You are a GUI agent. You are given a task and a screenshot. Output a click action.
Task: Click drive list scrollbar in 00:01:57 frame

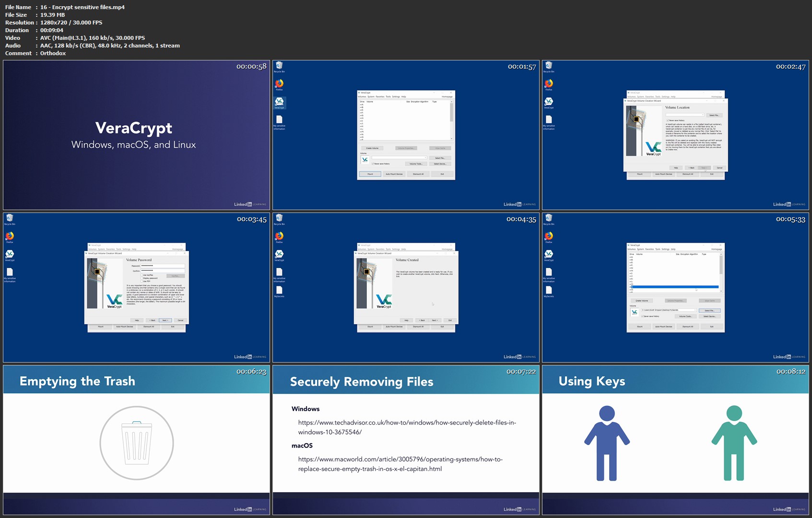pyautogui.click(x=451, y=120)
